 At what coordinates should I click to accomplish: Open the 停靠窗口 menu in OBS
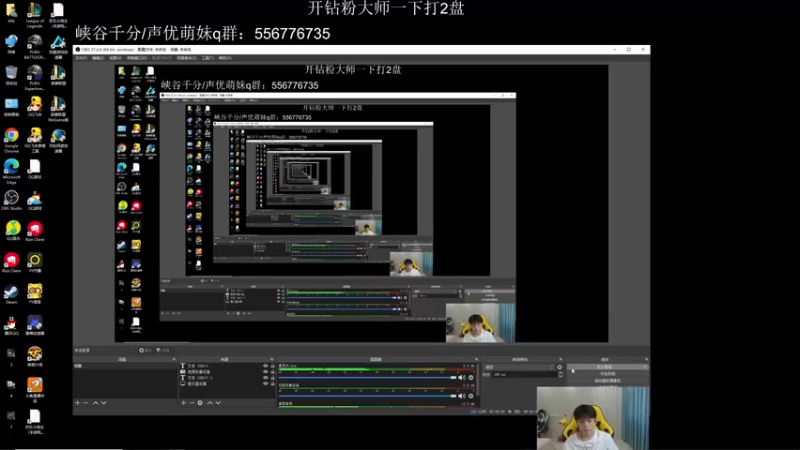(x=136, y=58)
